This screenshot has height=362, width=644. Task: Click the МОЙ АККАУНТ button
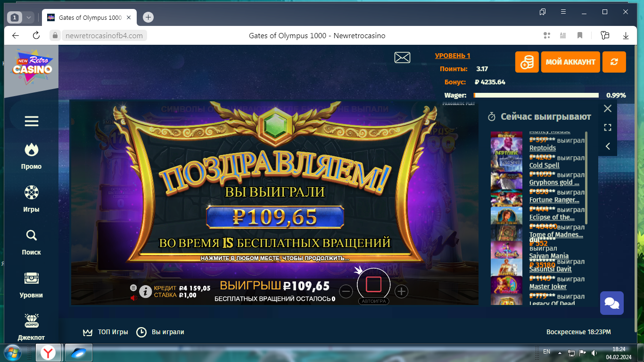point(570,62)
